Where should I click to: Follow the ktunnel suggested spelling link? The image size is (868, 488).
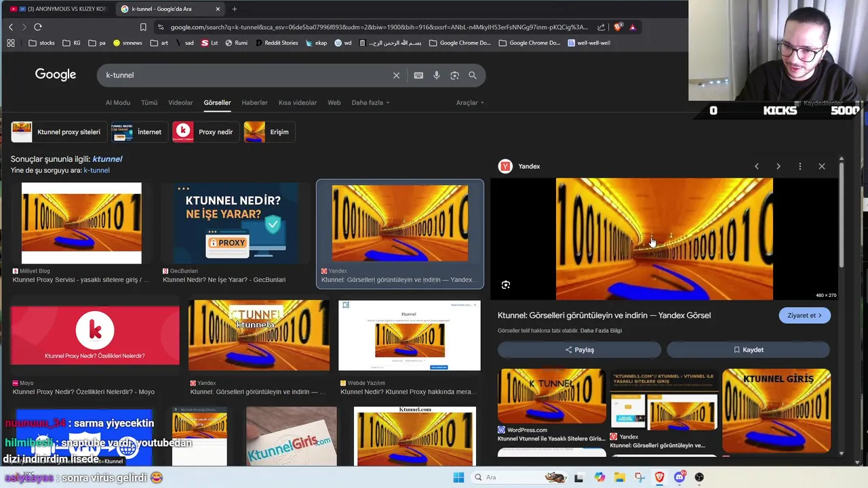point(107,159)
